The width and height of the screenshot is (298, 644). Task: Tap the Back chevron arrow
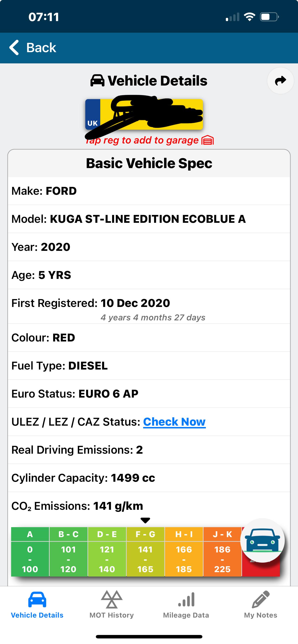[x=14, y=48]
